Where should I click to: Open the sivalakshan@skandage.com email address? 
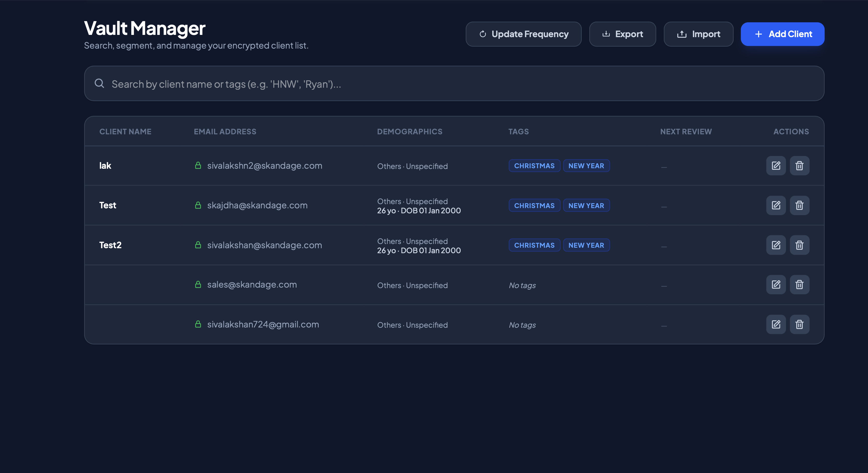pos(265,245)
